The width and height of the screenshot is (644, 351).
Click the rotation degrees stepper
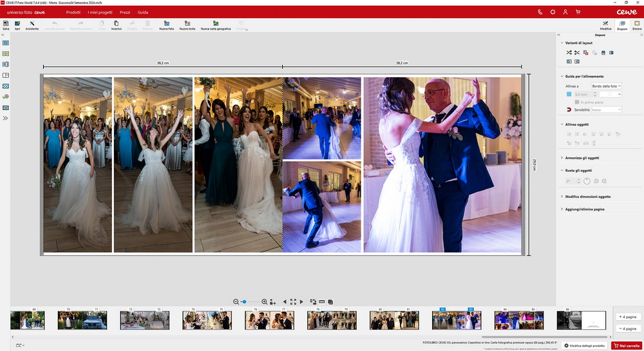[578, 181]
